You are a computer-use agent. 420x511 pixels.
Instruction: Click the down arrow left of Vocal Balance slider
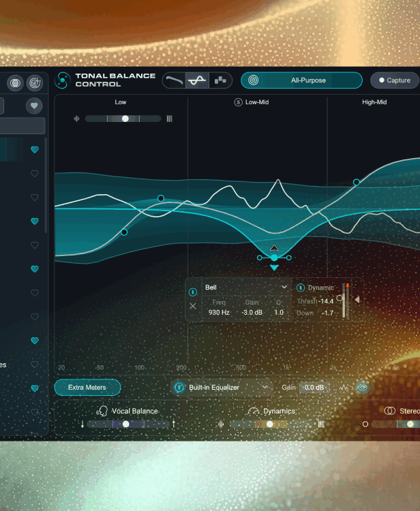tap(82, 424)
